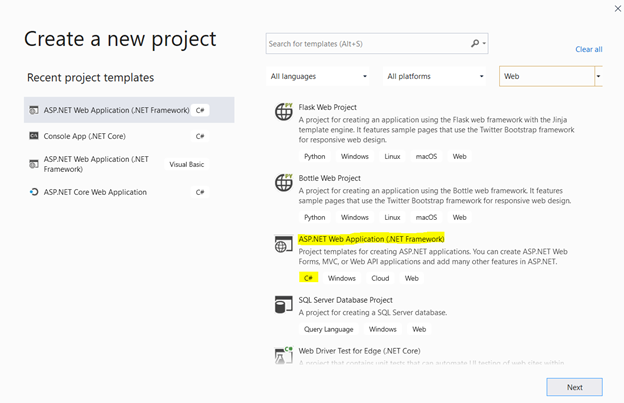
Task: Open the All languages dropdown
Action: pyautogui.click(x=318, y=76)
